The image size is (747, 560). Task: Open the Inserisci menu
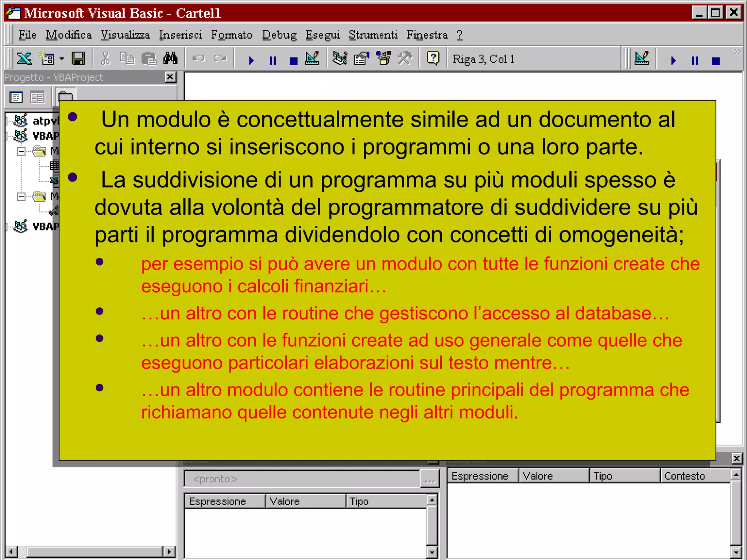[181, 35]
